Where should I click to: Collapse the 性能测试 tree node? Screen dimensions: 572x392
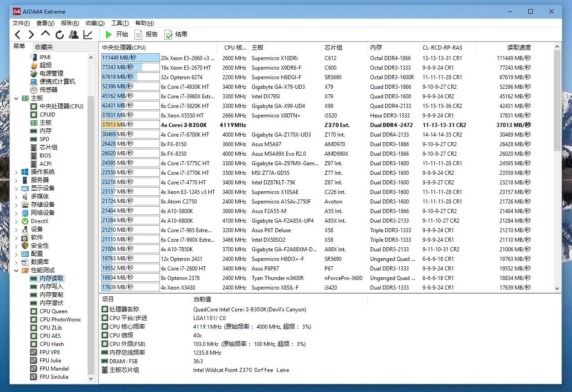point(16,270)
